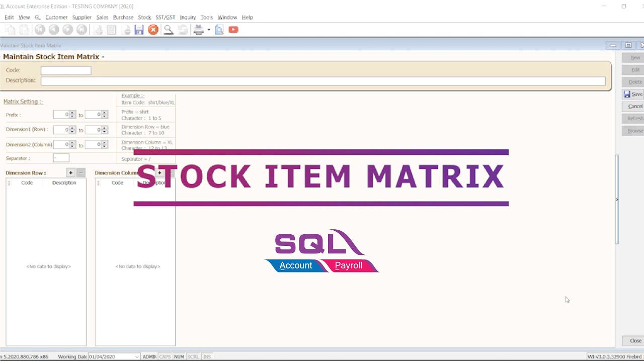The height and width of the screenshot is (362, 644).
Task: Click Dimension1 (Row) end stepper arrows
Action: click(105, 130)
